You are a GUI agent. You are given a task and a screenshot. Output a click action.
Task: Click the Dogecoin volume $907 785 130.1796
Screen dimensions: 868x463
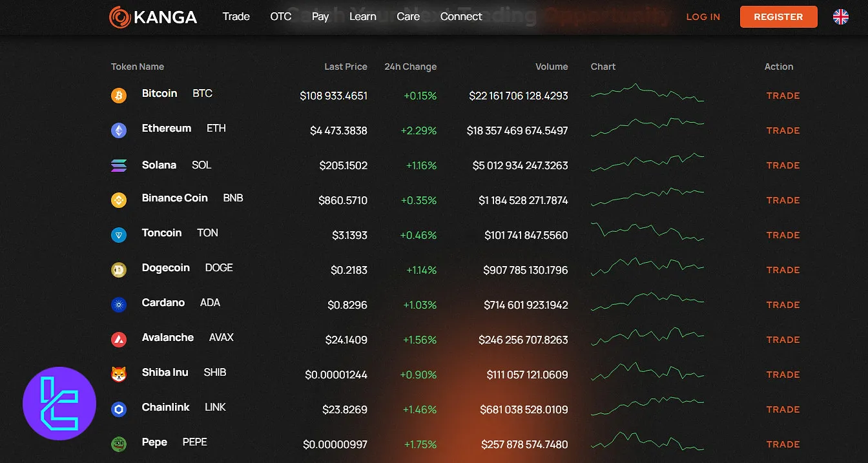click(x=526, y=270)
